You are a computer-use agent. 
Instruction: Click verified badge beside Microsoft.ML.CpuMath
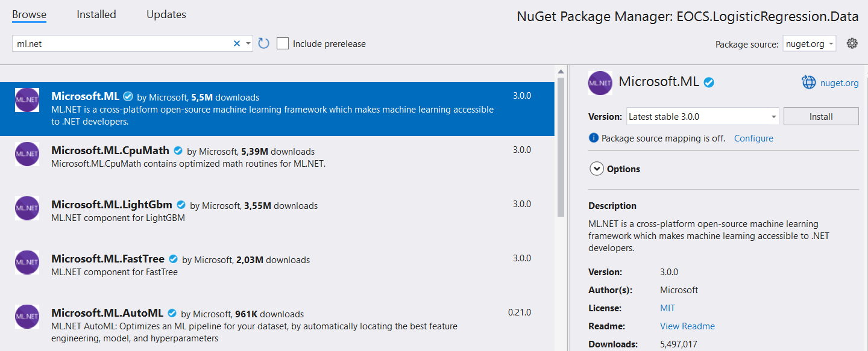click(178, 151)
